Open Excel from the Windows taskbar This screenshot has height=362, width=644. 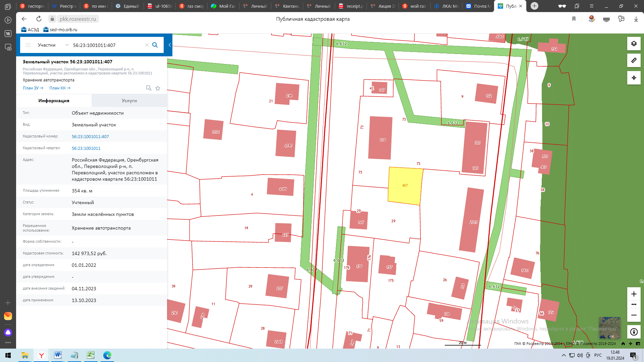(x=91, y=355)
